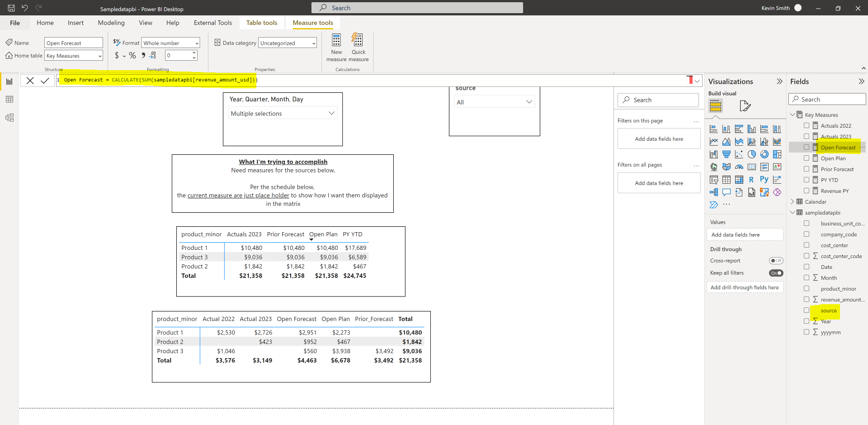The height and width of the screenshot is (425, 868).
Task: Switch to the Table tools tab
Action: click(262, 23)
